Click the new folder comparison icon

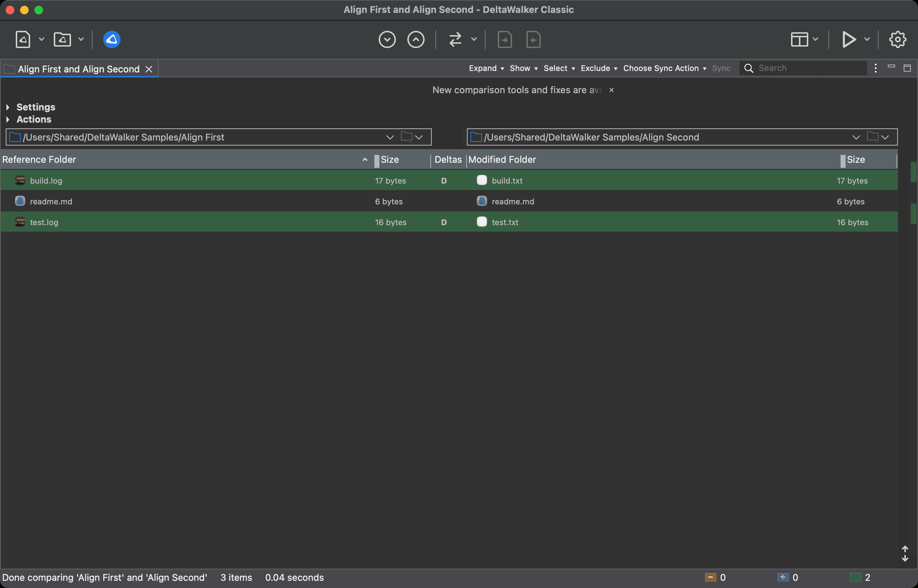(x=62, y=39)
